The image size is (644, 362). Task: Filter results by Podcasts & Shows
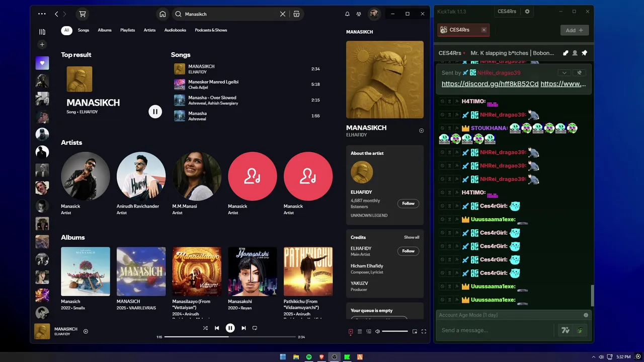(211, 30)
